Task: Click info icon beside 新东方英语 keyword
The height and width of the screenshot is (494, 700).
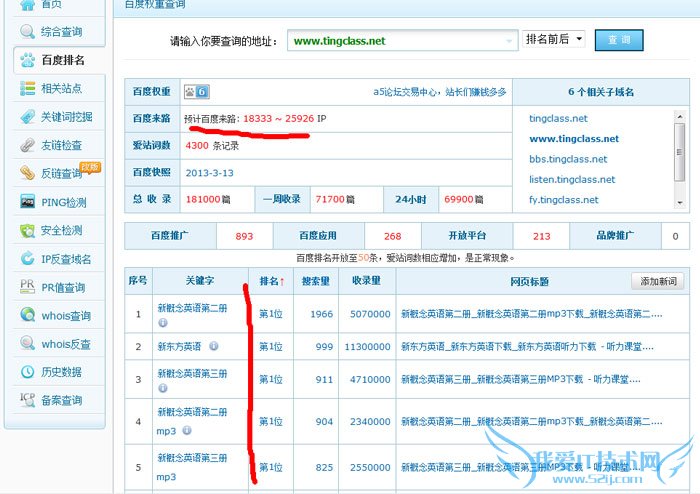Action: point(214,346)
